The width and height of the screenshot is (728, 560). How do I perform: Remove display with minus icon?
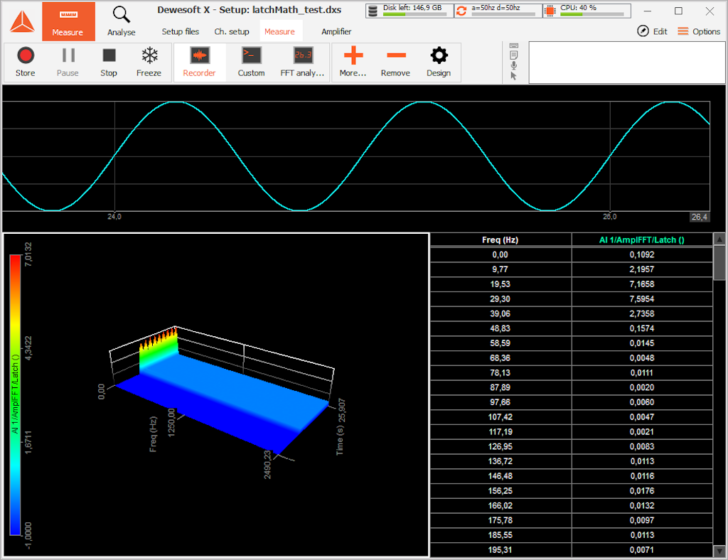coord(395,62)
